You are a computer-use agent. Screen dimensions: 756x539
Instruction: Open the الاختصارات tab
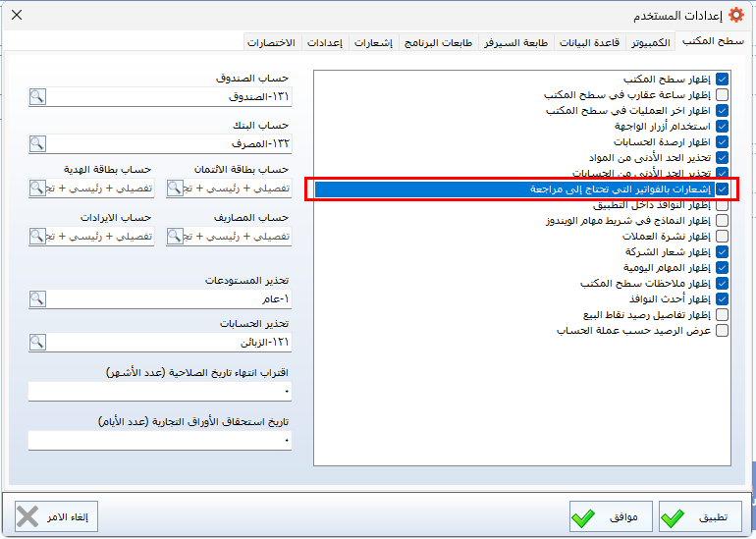(x=272, y=43)
